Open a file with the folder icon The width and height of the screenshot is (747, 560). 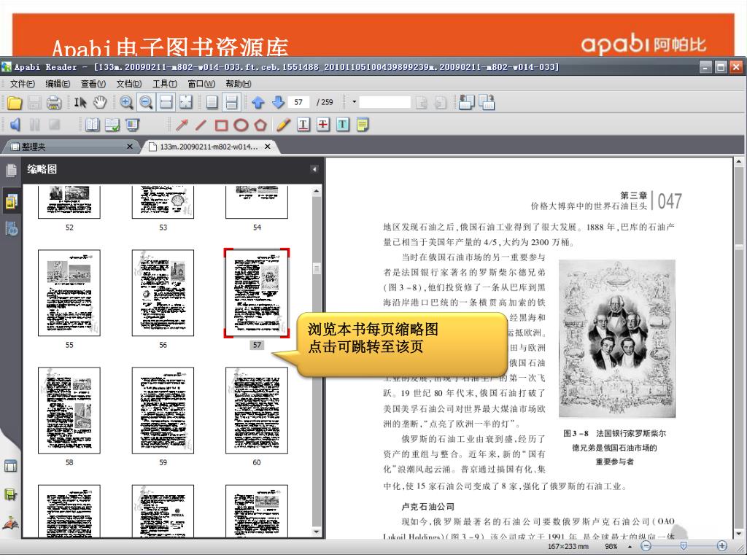pyautogui.click(x=15, y=102)
